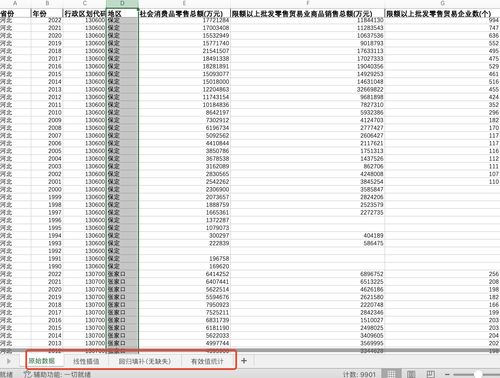The width and height of the screenshot is (500, 378).
Task: Select the cell with value 17003408
Action: point(184,28)
